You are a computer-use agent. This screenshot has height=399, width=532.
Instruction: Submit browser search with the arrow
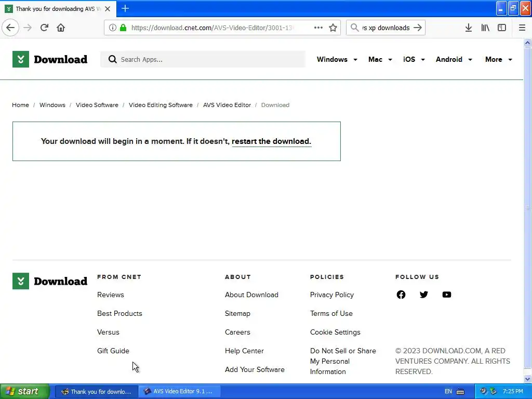click(x=418, y=28)
